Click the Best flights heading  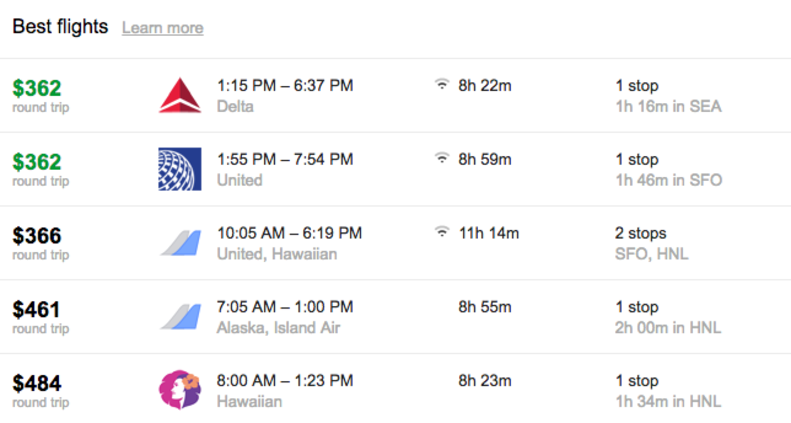point(60,26)
